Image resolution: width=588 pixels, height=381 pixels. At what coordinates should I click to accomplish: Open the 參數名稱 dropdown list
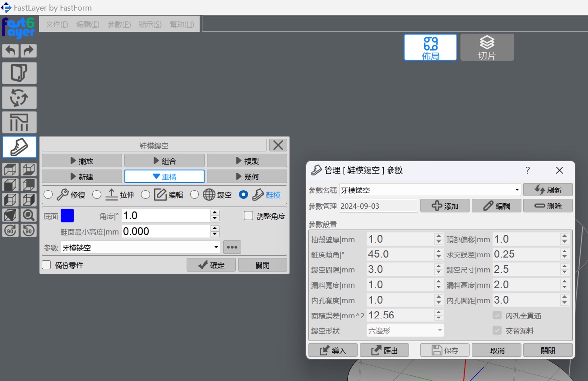pos(517,190)
